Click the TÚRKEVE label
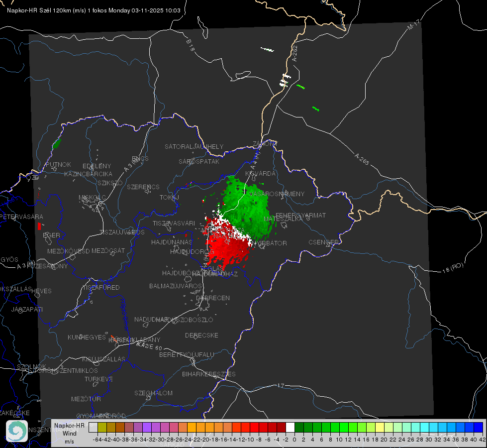This screenshot has height=448, width=487. pos(99,379)
